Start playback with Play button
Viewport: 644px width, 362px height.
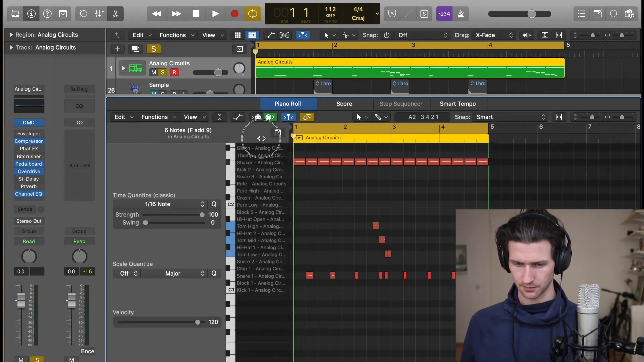(215, 14)
